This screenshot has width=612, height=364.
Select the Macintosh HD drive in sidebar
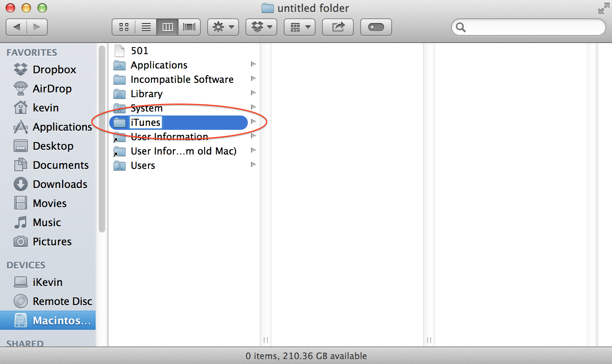click(48, 320)
